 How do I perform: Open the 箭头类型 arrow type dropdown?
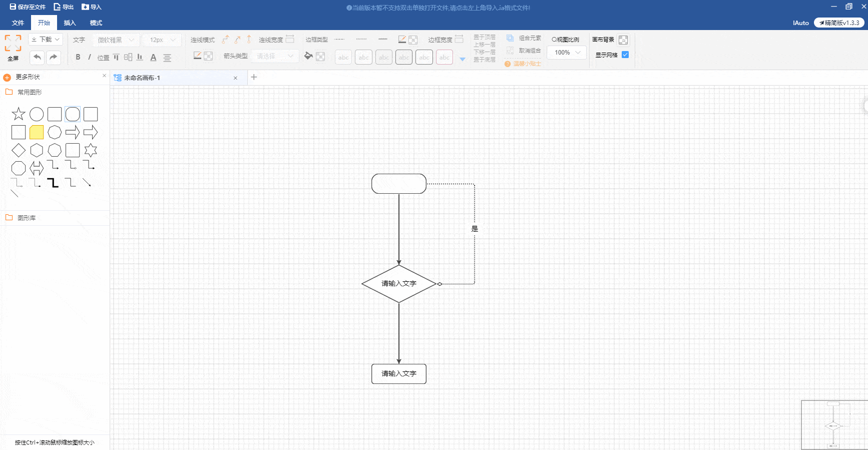tap(274, 56)
